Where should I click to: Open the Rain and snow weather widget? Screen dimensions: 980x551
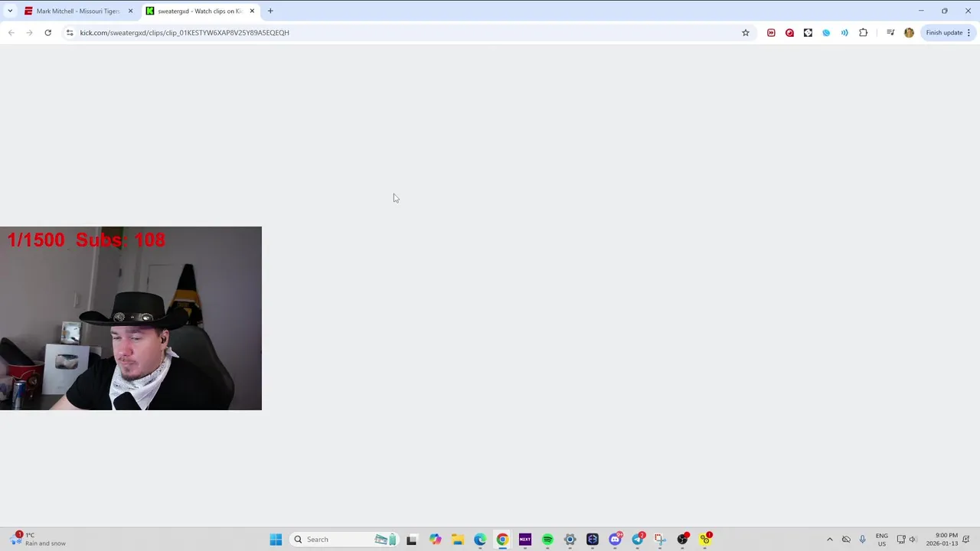[38, 540]
